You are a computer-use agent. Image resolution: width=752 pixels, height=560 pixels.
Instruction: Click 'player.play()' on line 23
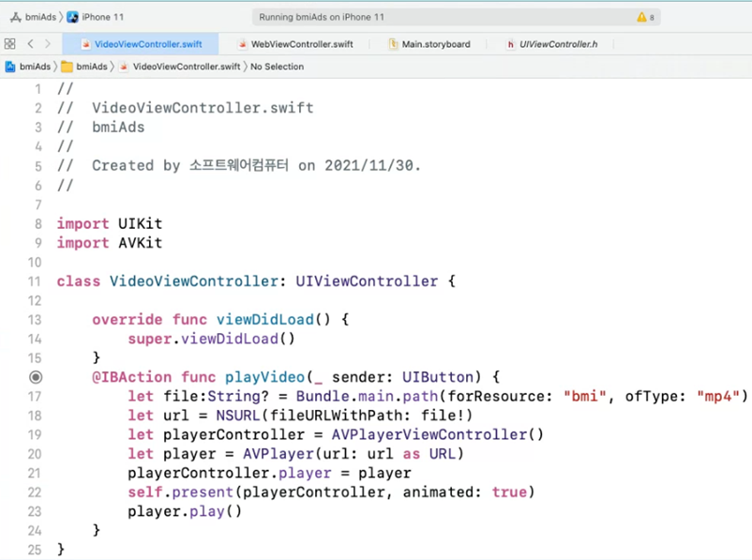pyautogui.click(x=185, y=511)
